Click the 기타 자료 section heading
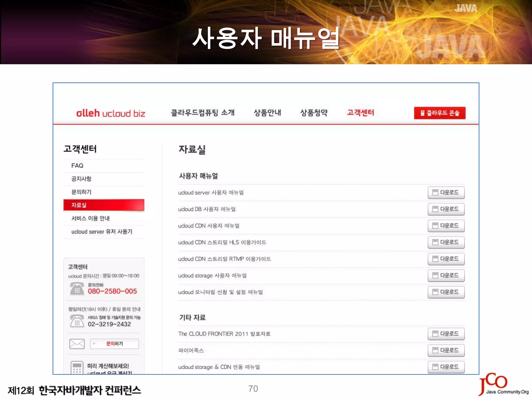The image size is (532, 399). tap(192, 318)
